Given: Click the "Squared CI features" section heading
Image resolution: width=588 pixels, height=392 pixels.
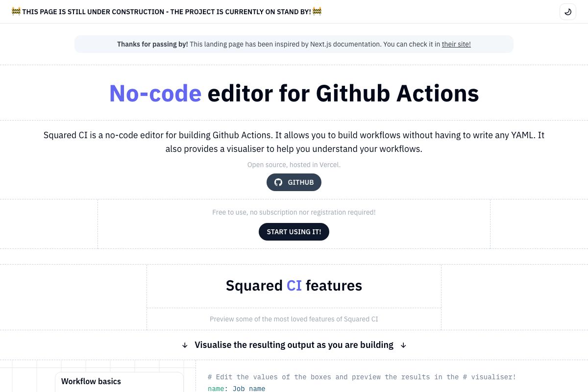Looking at the screenshot, I should coord(294,285).
